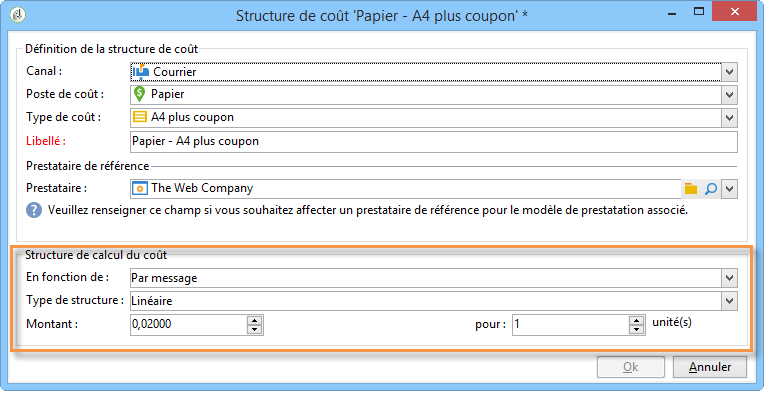Open the Canal dropdown arrow
This screenshot has height=406, width=780.
(729, 72)
